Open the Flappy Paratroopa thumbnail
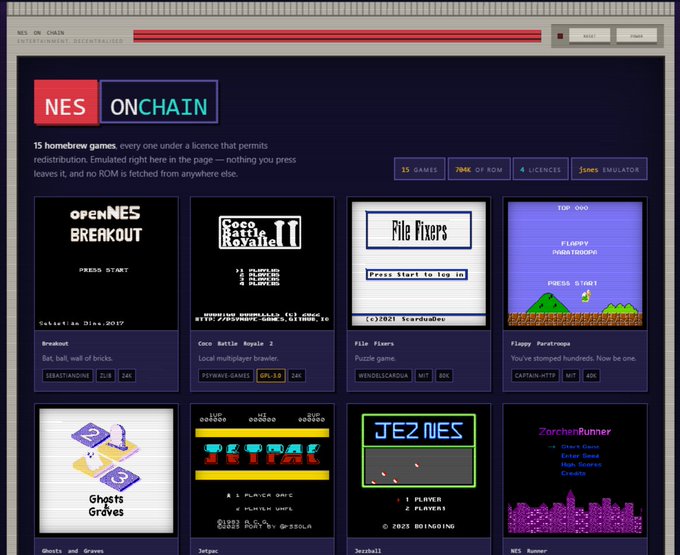The height and width of the screenshot is (555, 680). pyautogui.click(x=575, y=264)
